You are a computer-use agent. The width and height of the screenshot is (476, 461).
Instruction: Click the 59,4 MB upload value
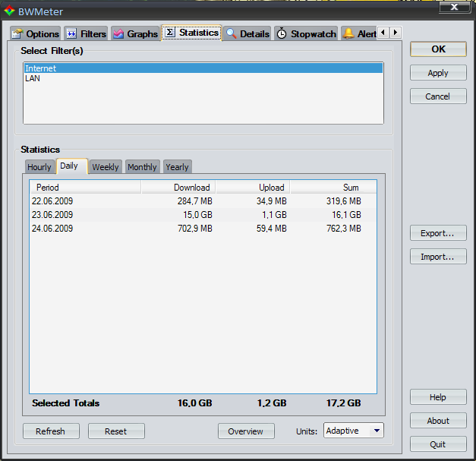point(271,229)
